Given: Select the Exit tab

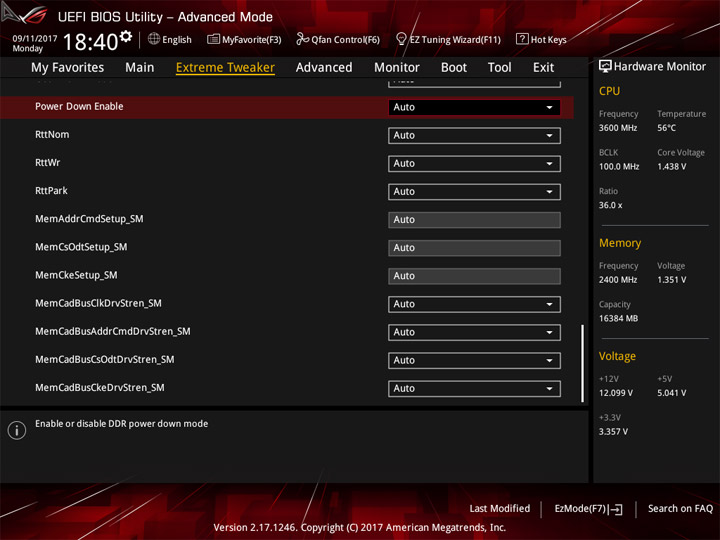Looking at the screenshot, I should (x=543, y=68).
